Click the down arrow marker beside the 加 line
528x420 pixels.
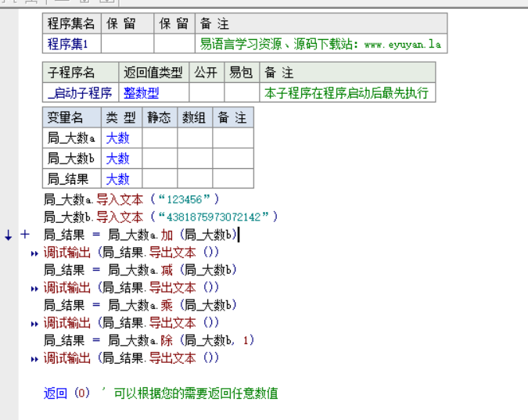(9, 235)
